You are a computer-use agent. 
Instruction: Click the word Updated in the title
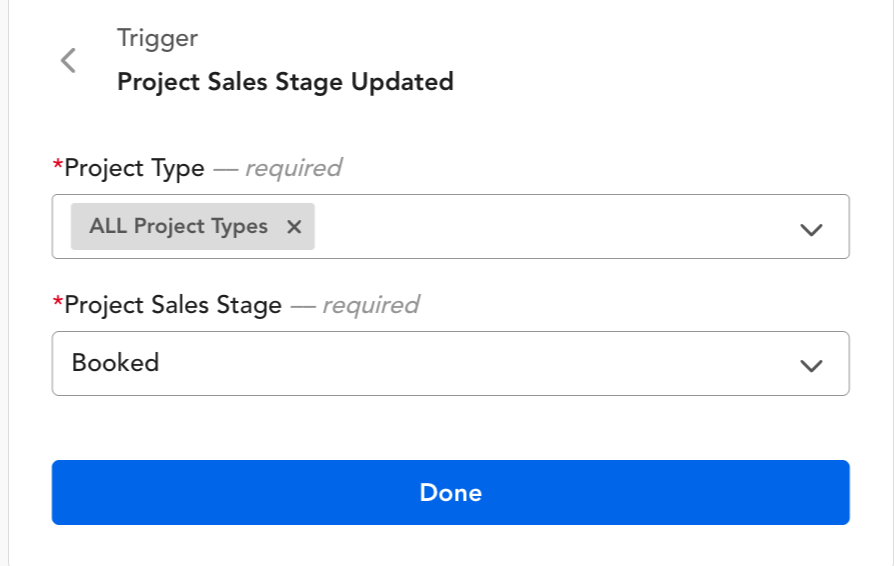pyautogui.click(x=402, y=82)
